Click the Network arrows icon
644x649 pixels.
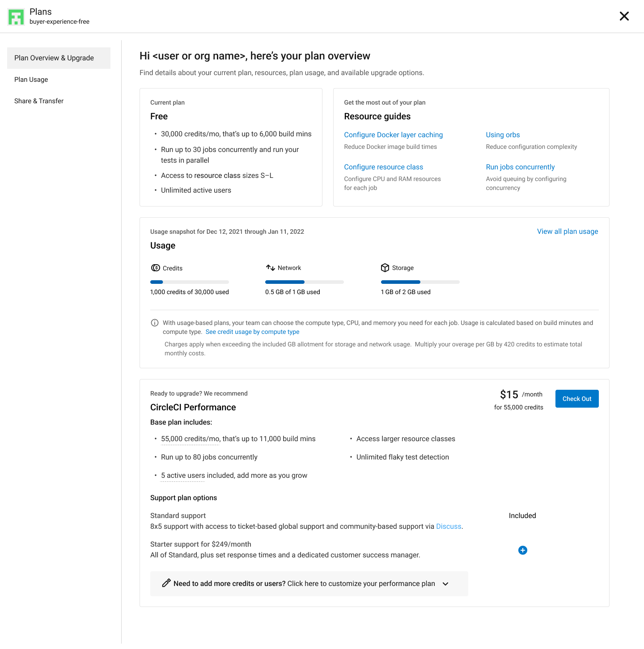pyautogui.click(x=270, y=268)
